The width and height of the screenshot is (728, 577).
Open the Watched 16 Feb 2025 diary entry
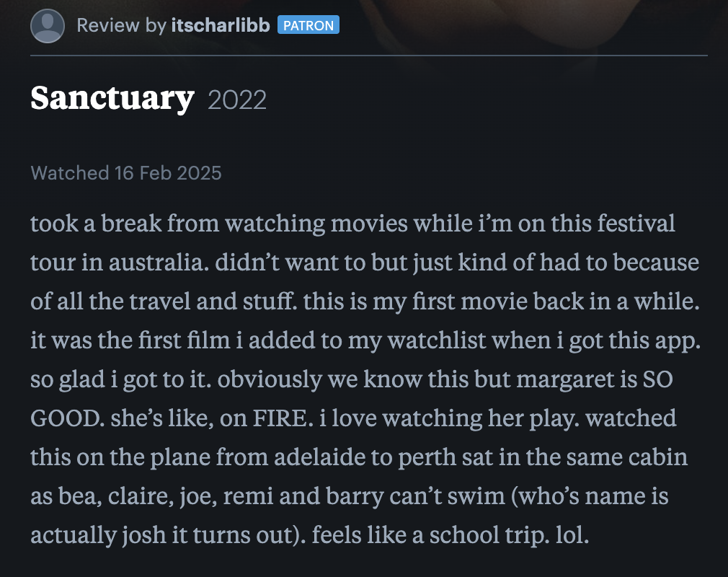point(125,173)
